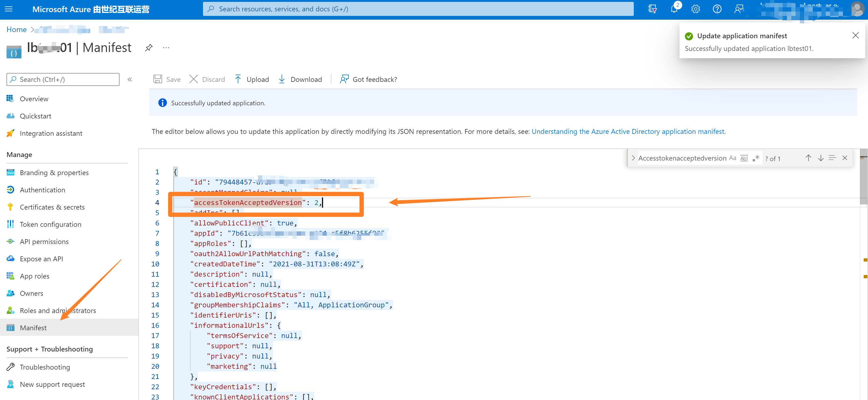868x400 pixels.
Task: Expand the replace chevron in find widget
Action: (633, 158)
